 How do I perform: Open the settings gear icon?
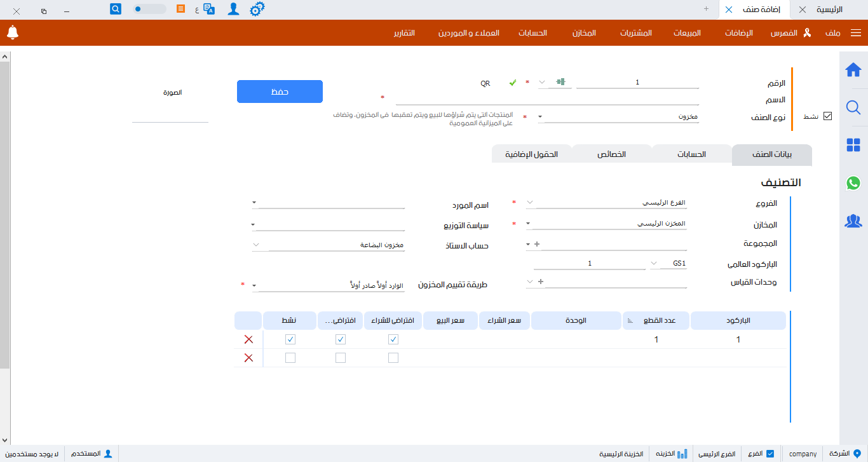tap(257, 9)
